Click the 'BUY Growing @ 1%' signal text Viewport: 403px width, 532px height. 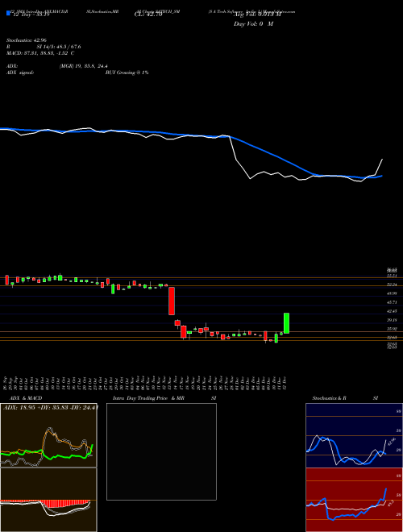[x=127, y=73]
